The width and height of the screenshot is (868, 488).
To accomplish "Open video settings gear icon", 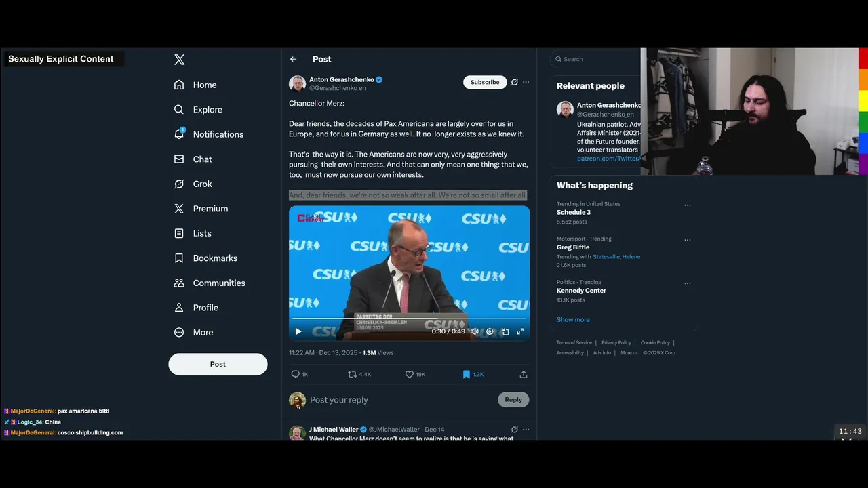I will point(490,331).
